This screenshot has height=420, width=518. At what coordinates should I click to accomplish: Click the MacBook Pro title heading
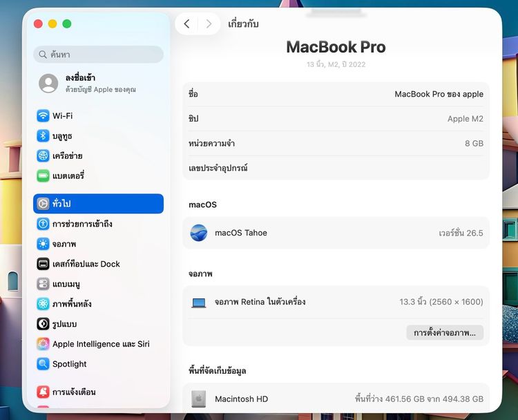click(336, 47)
